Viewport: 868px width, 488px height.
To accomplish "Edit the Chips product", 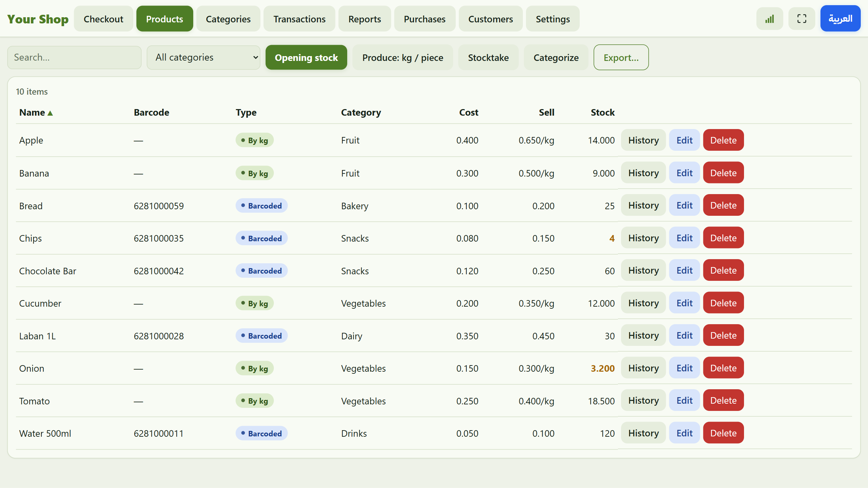I will (684, 238).
